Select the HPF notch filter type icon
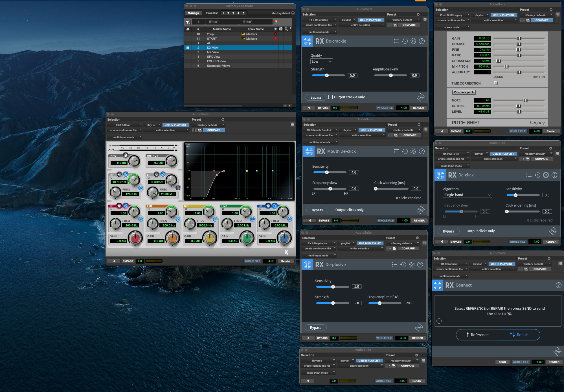 click(119, 174)
